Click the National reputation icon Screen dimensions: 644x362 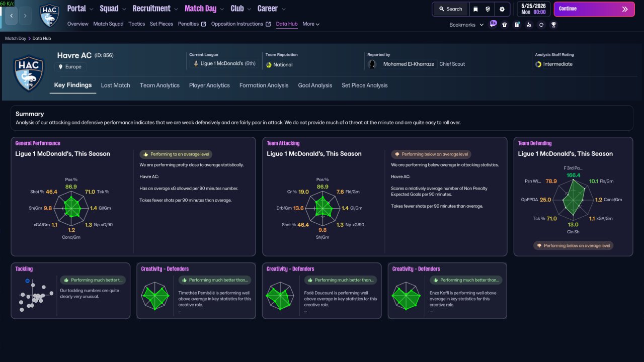269,65
